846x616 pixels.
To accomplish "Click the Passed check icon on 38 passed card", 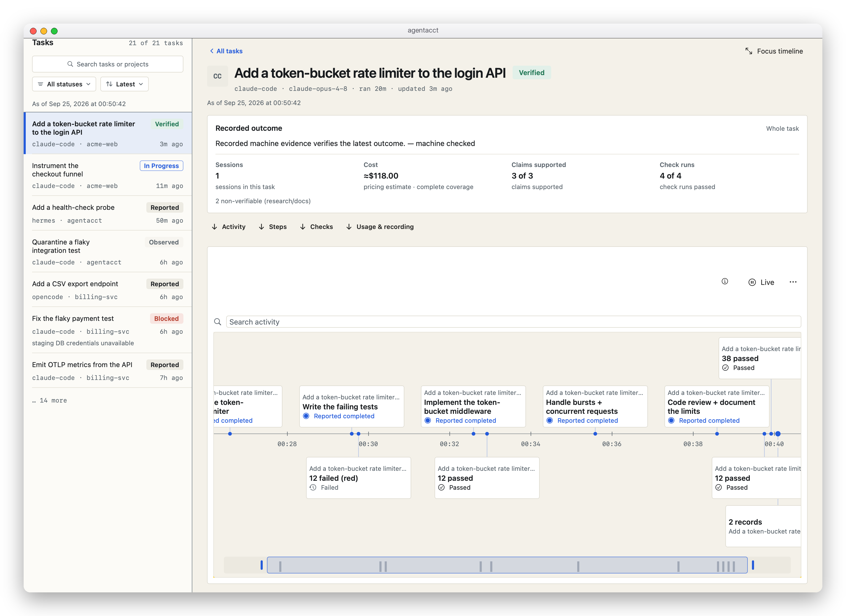I will pos(725,368).
